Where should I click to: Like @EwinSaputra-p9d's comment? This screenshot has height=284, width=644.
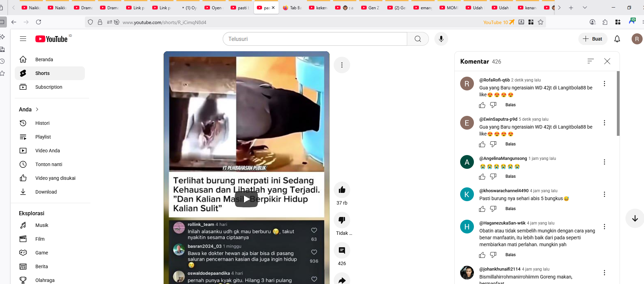pyautogui.click(x=482, y=144)
